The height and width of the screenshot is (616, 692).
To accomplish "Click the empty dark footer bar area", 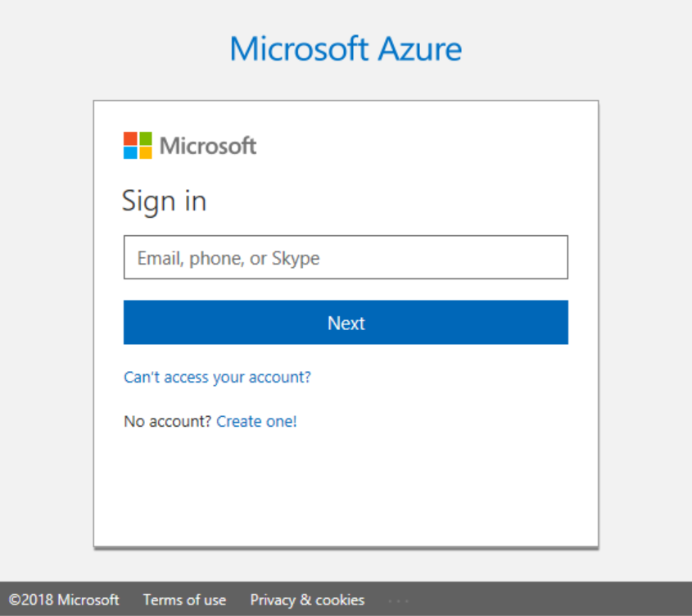I will pyautogui.click(x=552, y=600).
